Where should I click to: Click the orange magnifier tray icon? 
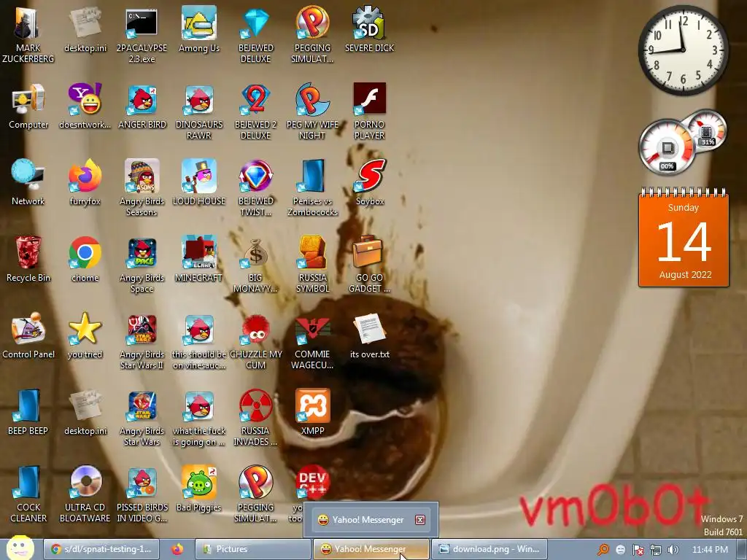coord(603,550)
